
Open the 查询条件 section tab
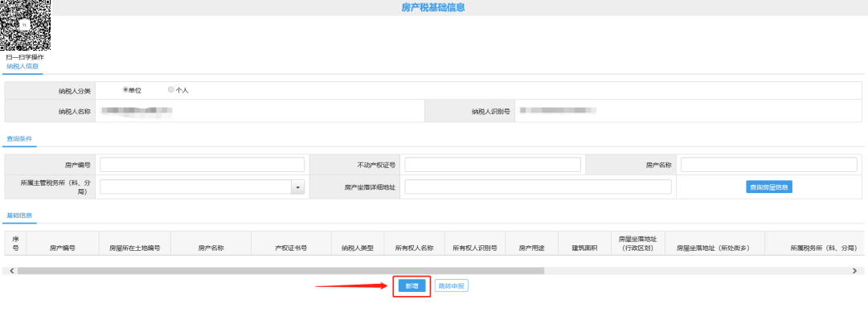(19, 138)
